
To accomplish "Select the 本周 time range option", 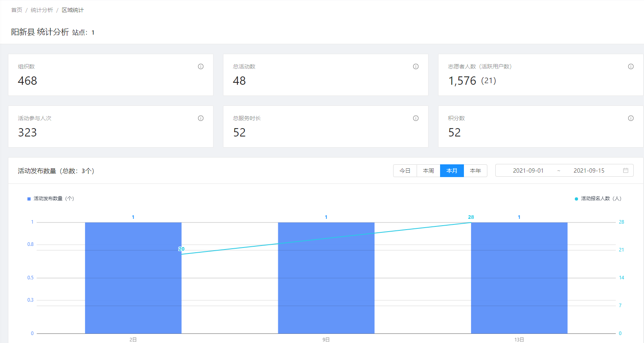I will (428, 171).
